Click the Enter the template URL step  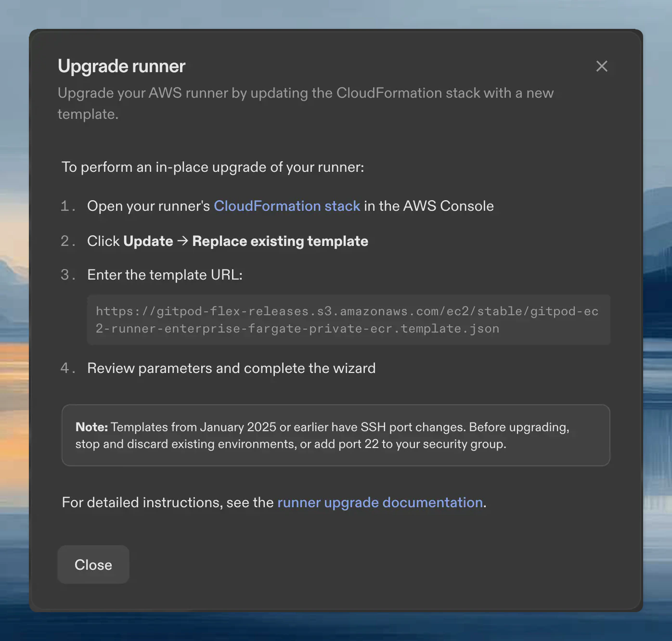click(165, 274)
